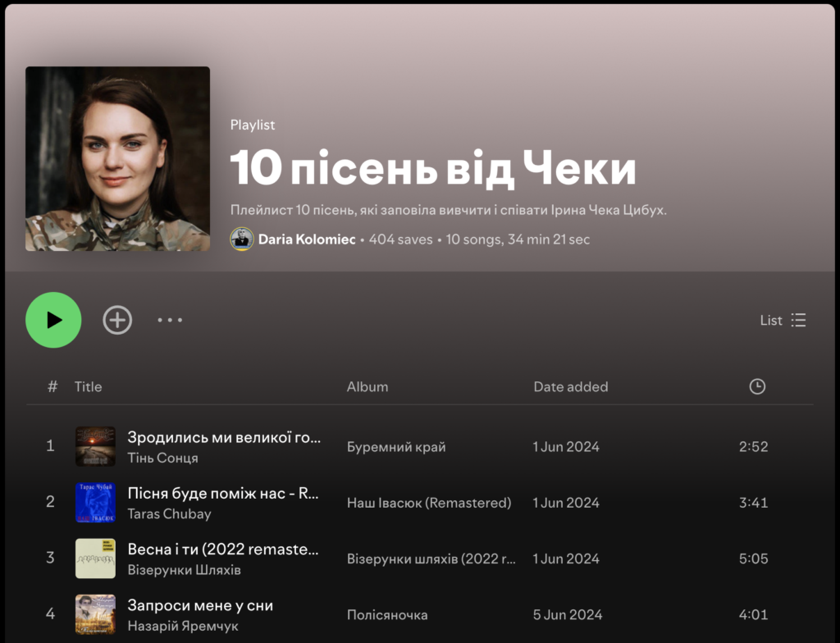This screenshot has height=643, width=840.
Task: Open album Буремний край
Action: (x=396, y=447)
